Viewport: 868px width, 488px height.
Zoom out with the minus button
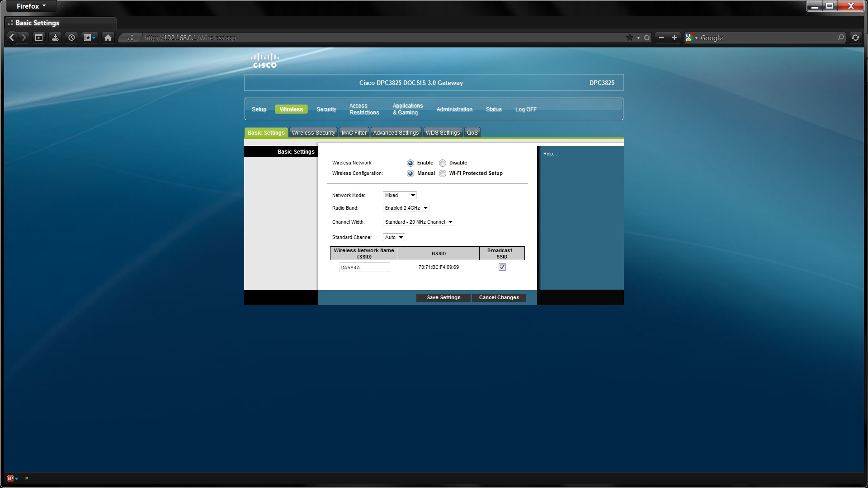661,38
